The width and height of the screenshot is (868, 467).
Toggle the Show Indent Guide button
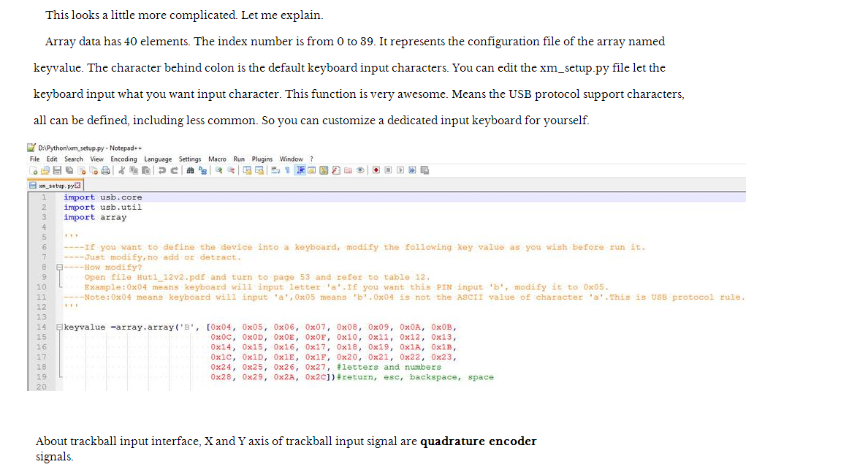point(301,170)
